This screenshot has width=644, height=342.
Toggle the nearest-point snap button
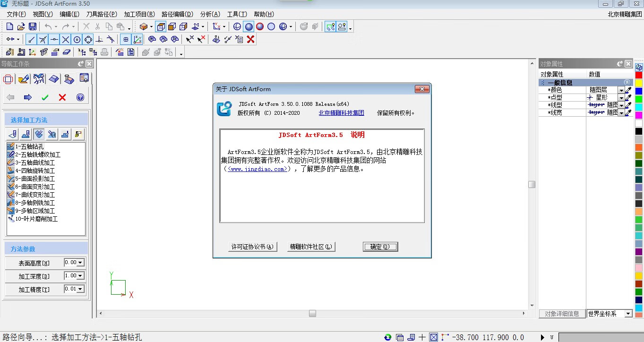click(x=43, y=40)
